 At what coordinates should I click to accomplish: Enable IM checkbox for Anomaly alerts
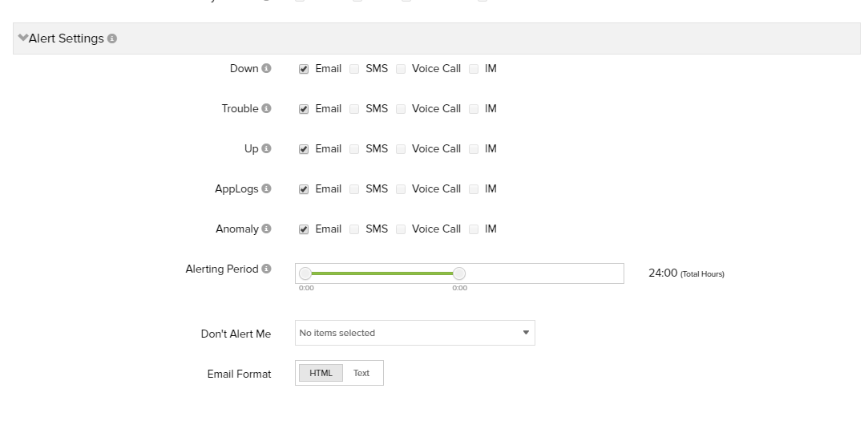[x=474, y=229]
